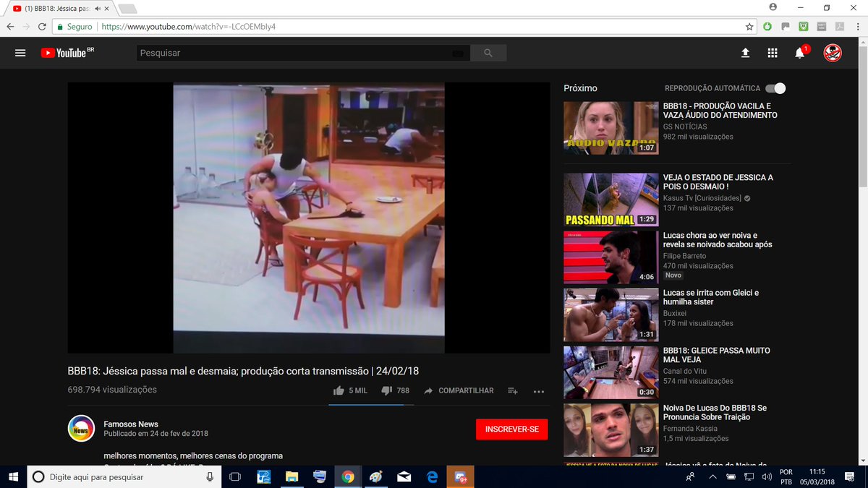Reload the page in Chrome

[x=41, y=26]
